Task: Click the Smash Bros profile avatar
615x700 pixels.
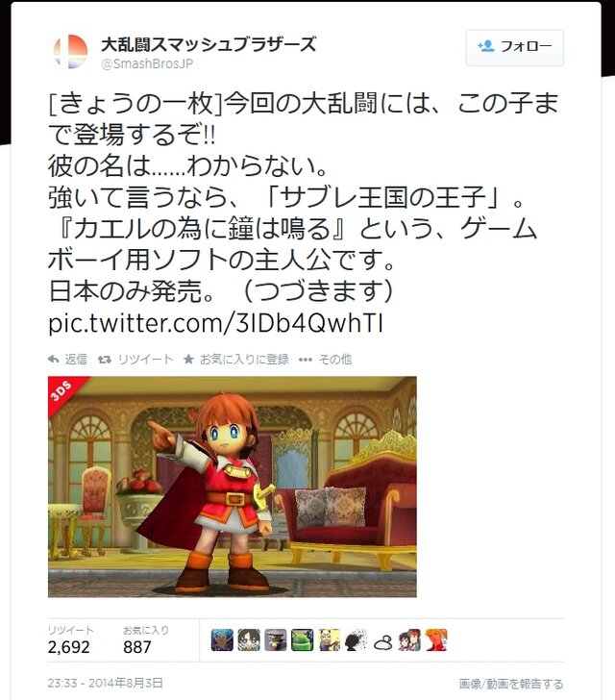Action: pyautogui.click(x=70, y=51)
